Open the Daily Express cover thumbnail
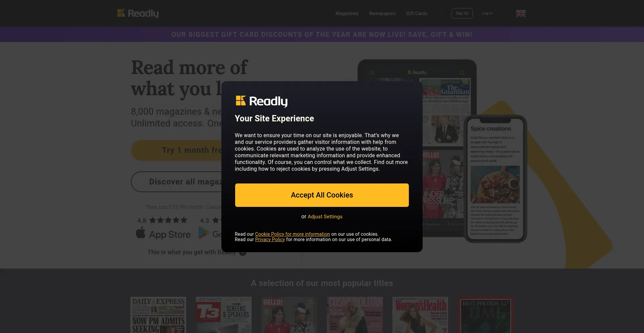 [x=158, y=315]
